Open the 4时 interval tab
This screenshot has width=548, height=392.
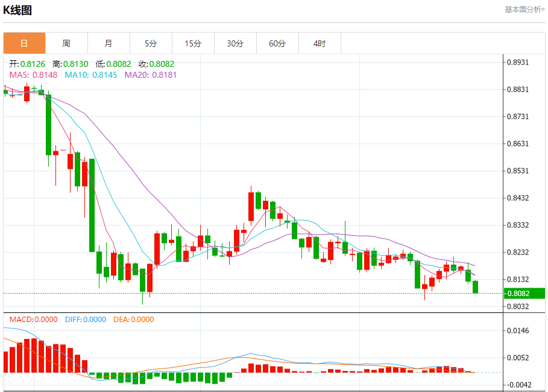click(320, 43)
